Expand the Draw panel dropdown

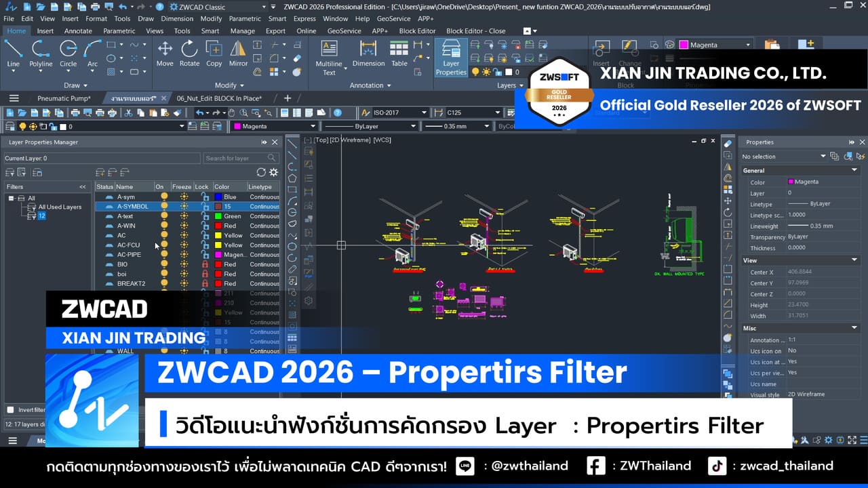pyautogui.click(x=85, y=85)
